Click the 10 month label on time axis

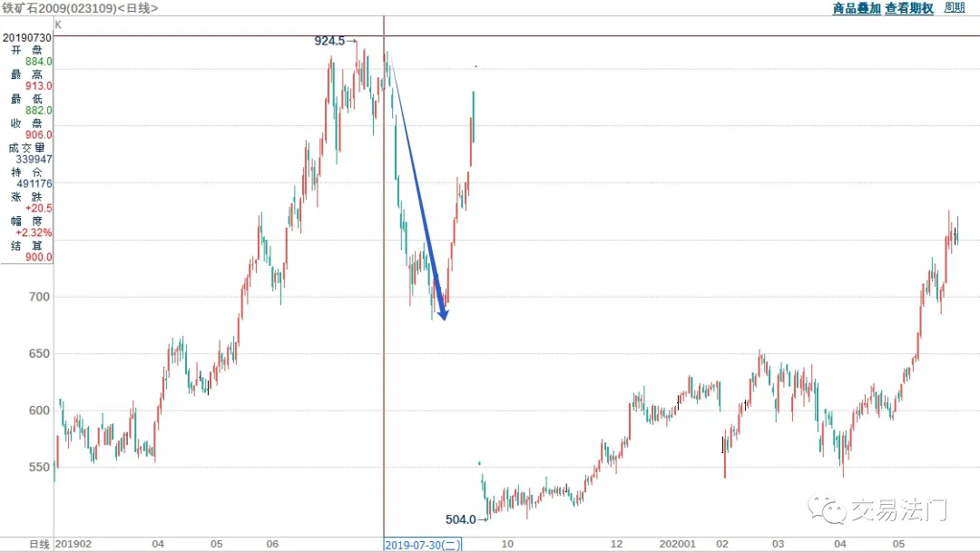[x=507, y=544]
